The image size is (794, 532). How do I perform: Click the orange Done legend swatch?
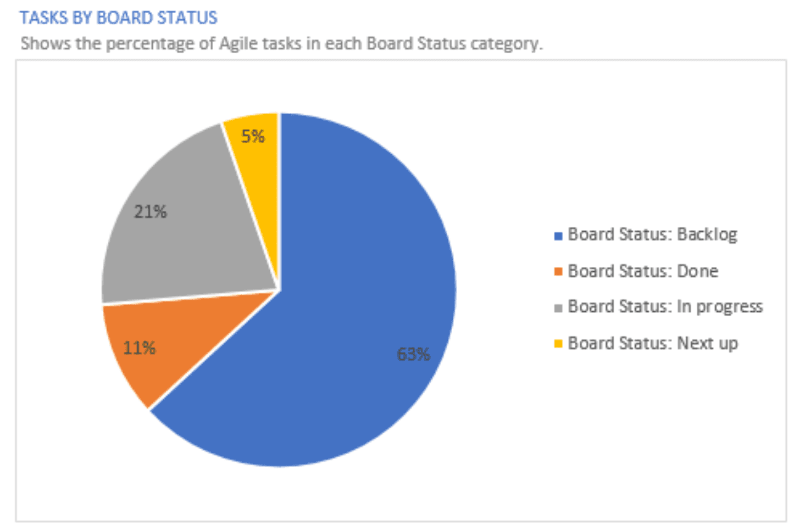[x=558, y=272]
